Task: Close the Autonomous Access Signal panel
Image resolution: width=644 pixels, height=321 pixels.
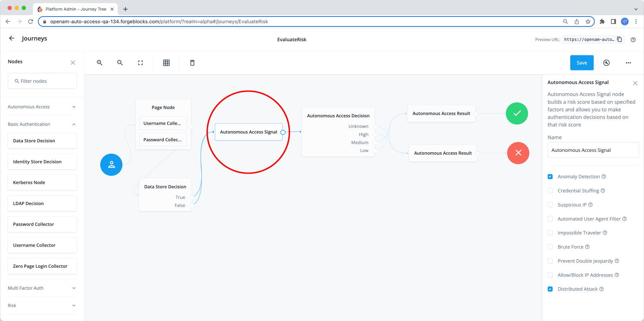Action: pyautogui.click(x=635, y=84)
